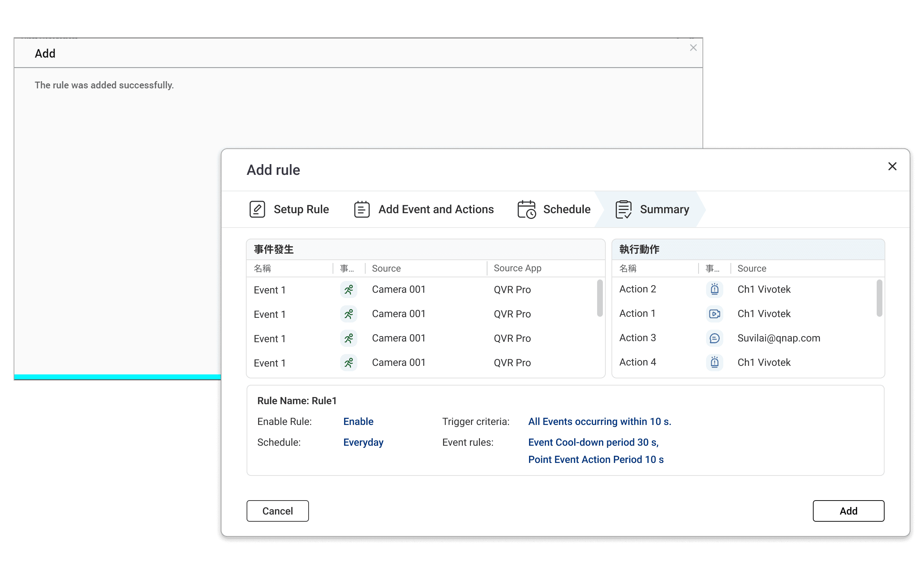Select the Suvilai@qnap.com action row
This screenshot has height=574, width=924.
point(778,338)
